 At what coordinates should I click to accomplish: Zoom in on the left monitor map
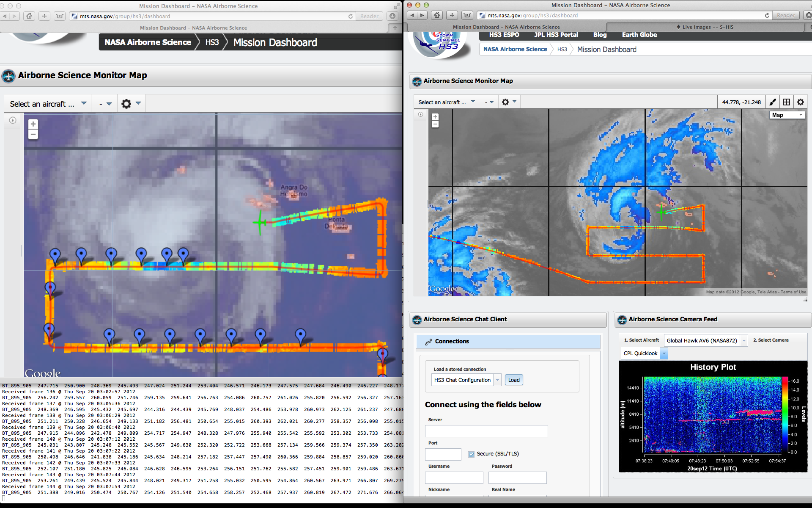33,124
